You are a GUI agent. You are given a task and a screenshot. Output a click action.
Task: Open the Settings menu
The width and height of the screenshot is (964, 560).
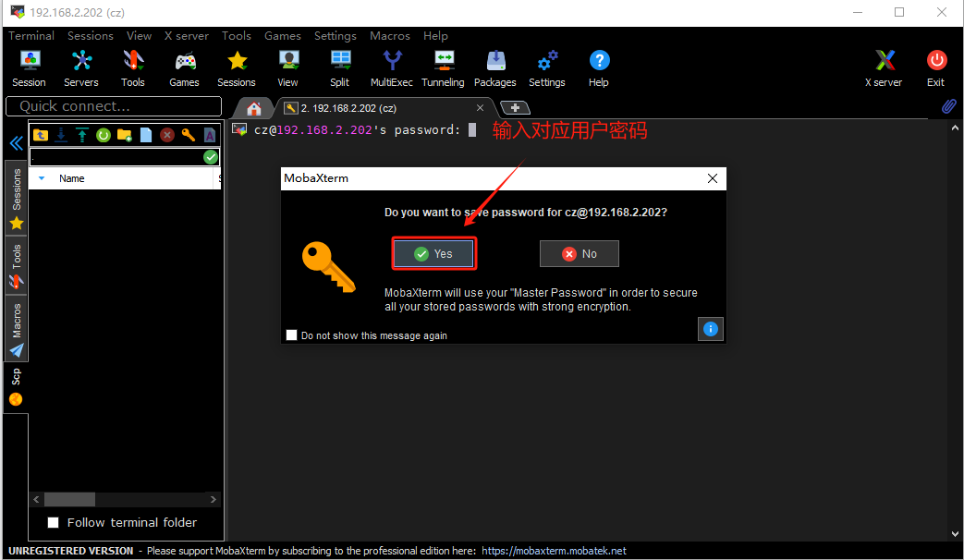coord(336,36)
